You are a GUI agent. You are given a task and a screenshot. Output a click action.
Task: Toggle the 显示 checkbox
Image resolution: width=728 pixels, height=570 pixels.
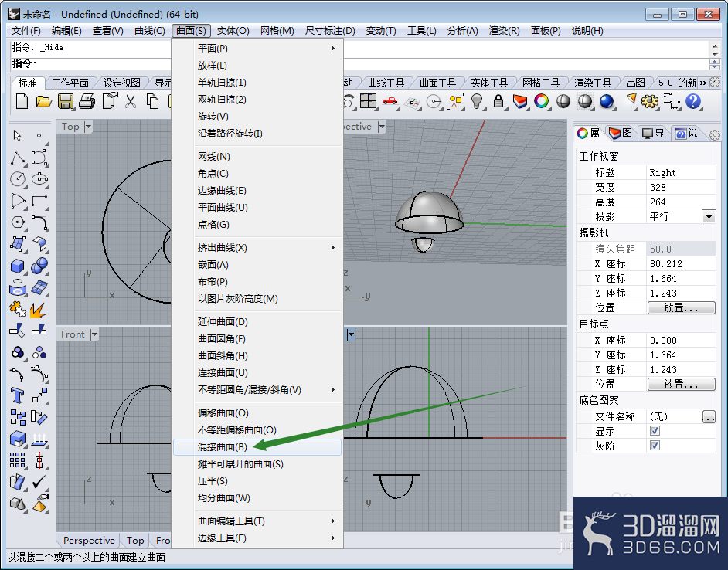coord(655,431)
